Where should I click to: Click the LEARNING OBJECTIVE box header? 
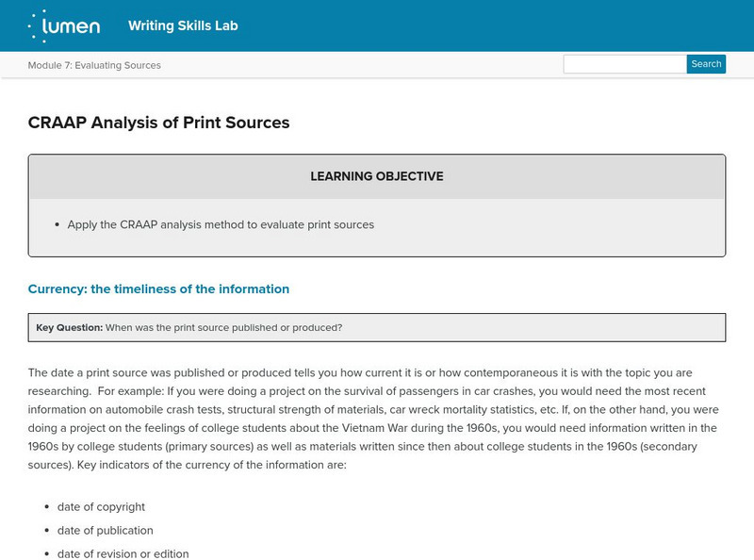point(376,176)
